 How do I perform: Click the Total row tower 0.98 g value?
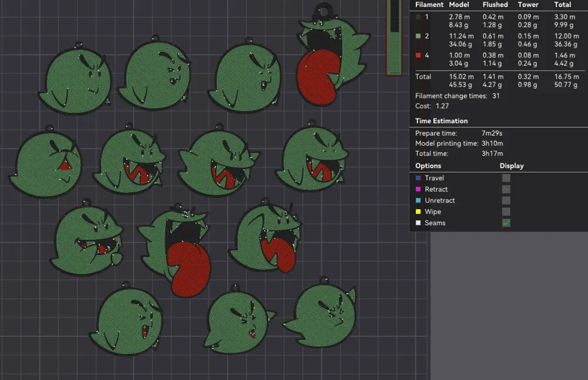click(x=527, y=85)
